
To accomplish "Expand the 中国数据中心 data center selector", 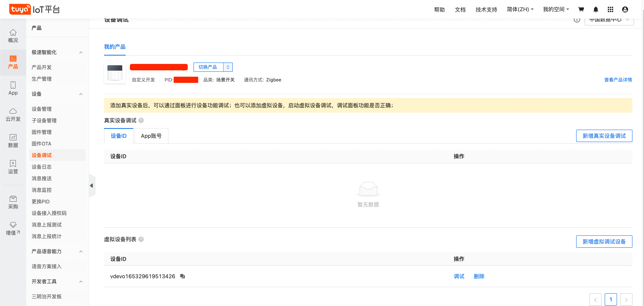I will [x=609, y=20].
